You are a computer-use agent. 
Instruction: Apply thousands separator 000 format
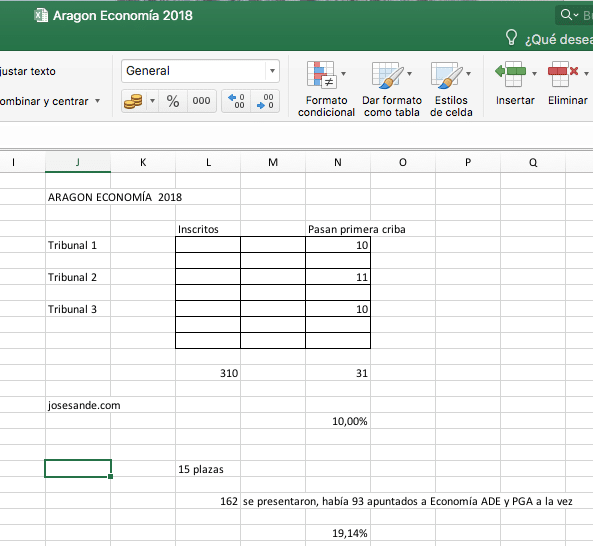pos(201,101)
